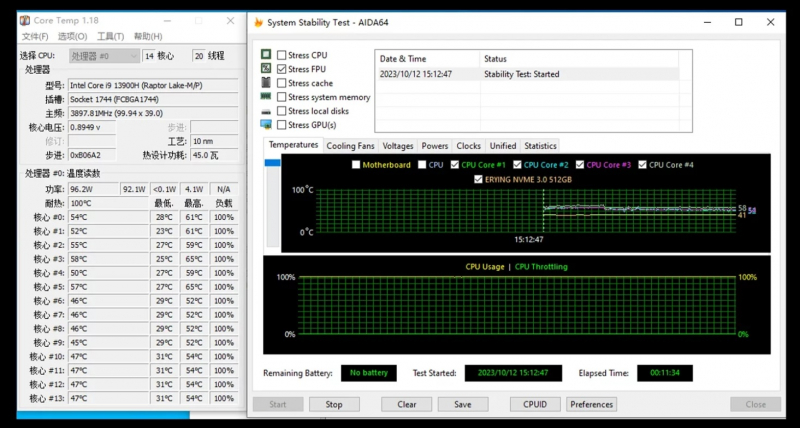This screenshot has width=800, height=428.
Task: Enable the Stress CPU checkbox
Action: (281, 55)
